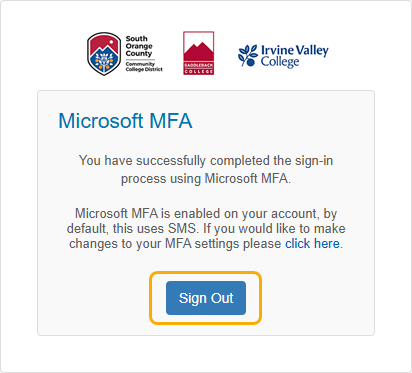Open the 'click here' MFA settings link

tap(312, 244)
